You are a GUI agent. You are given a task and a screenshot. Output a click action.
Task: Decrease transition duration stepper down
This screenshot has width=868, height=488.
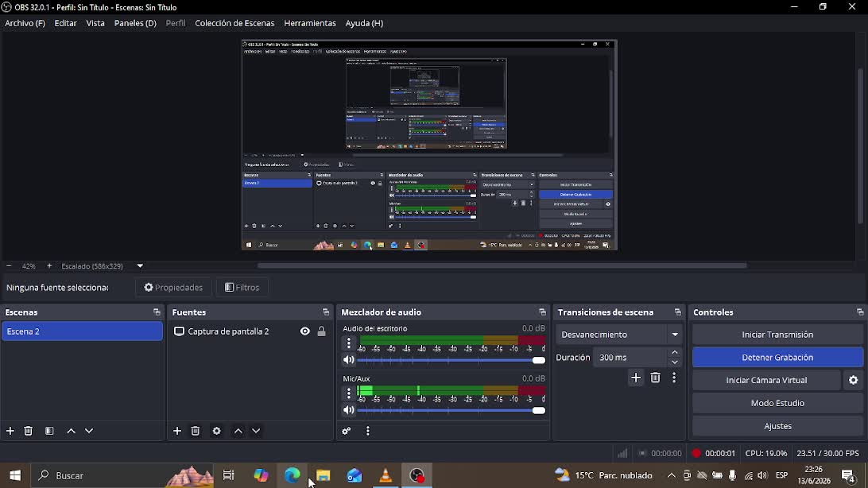674,362
